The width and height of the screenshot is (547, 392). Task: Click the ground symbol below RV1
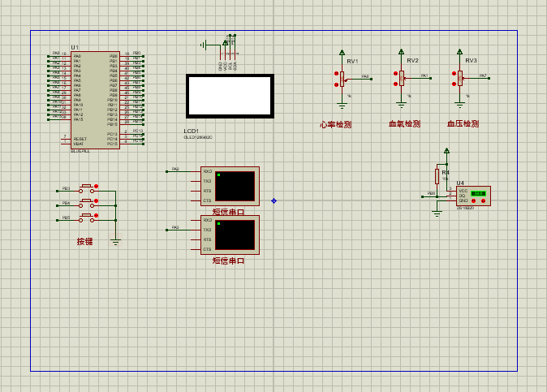point(342,106)
